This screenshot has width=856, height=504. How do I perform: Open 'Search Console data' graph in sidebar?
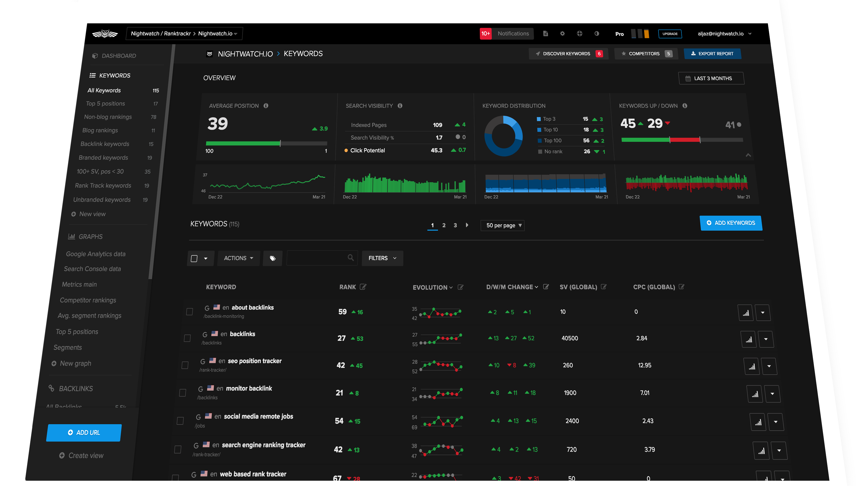[x=92, y=269]
